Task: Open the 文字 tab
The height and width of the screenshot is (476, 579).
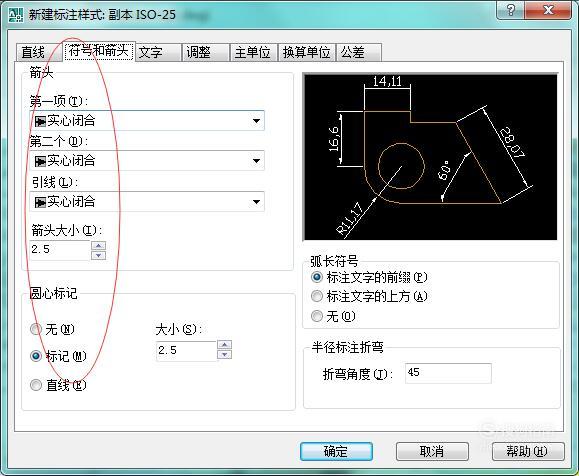Action: pyautogui.click(x=158, y=52)
